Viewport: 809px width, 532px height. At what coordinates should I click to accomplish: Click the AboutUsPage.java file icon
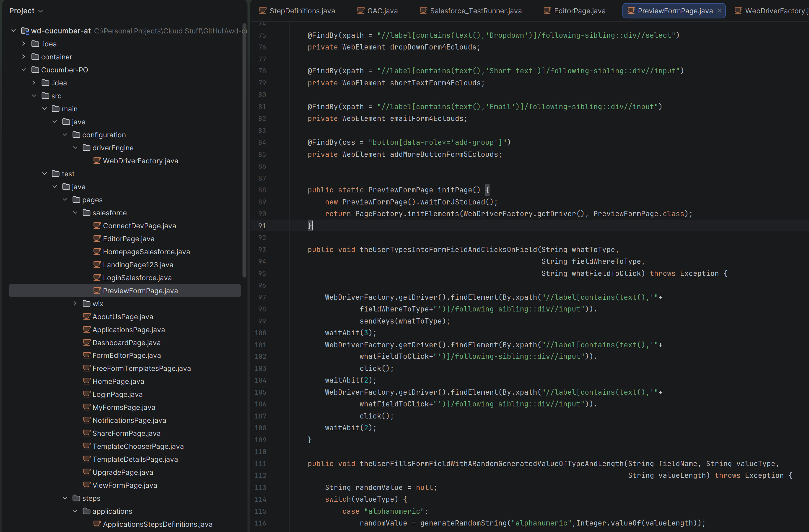coord(87,316)
